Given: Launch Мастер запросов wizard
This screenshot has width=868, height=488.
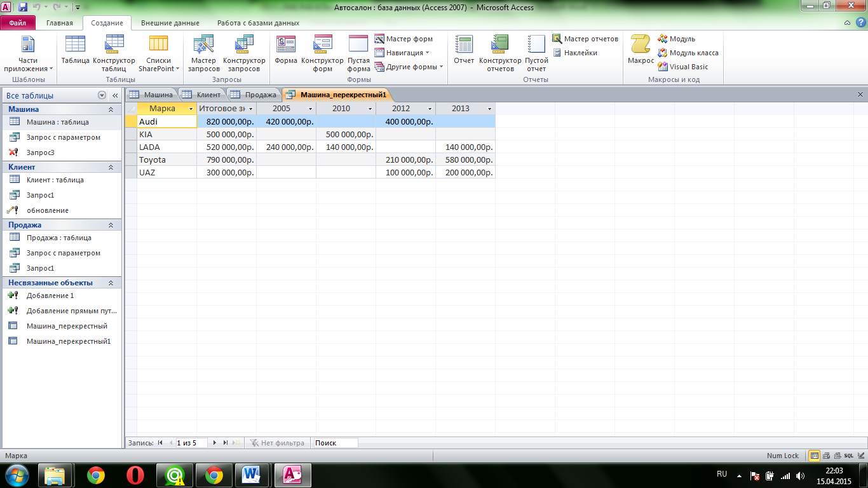Looking at the screenshot, I should tap(204, 53).
